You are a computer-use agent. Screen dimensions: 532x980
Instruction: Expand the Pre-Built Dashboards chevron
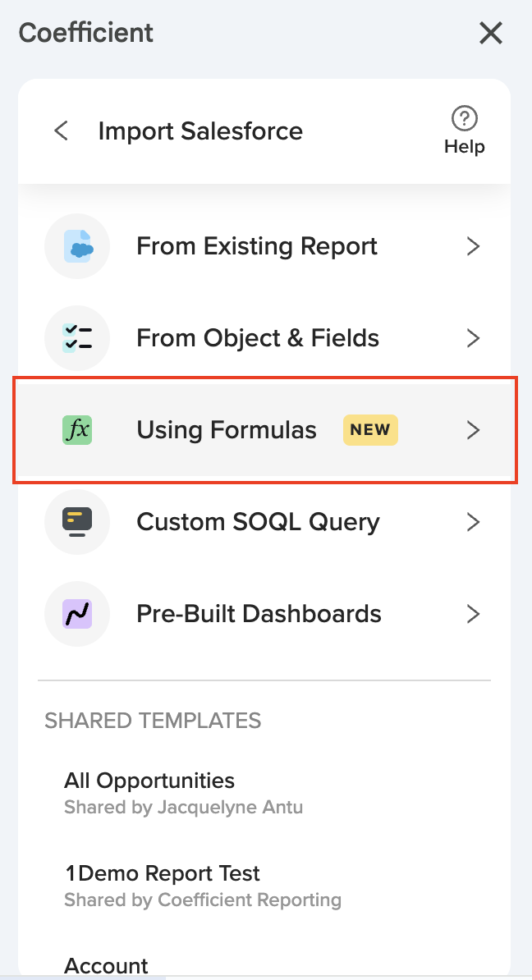(x=473, y=614)
